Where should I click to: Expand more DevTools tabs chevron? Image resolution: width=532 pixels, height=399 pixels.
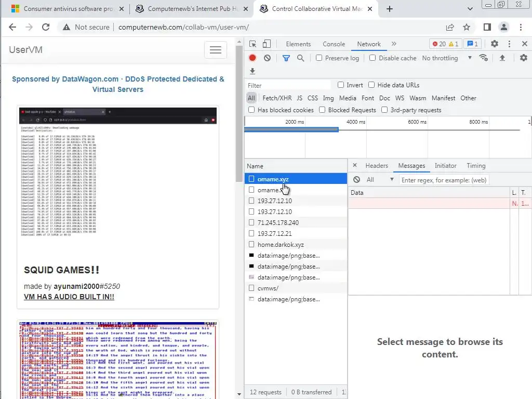(394, 44)
